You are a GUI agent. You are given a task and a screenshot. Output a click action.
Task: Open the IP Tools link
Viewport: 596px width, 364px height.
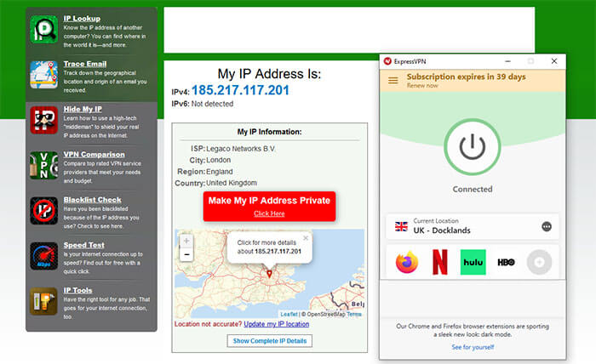(x=78, y=290)
